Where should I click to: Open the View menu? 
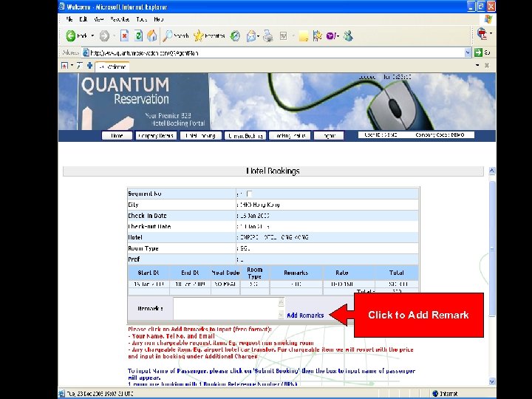click(99, 19)
